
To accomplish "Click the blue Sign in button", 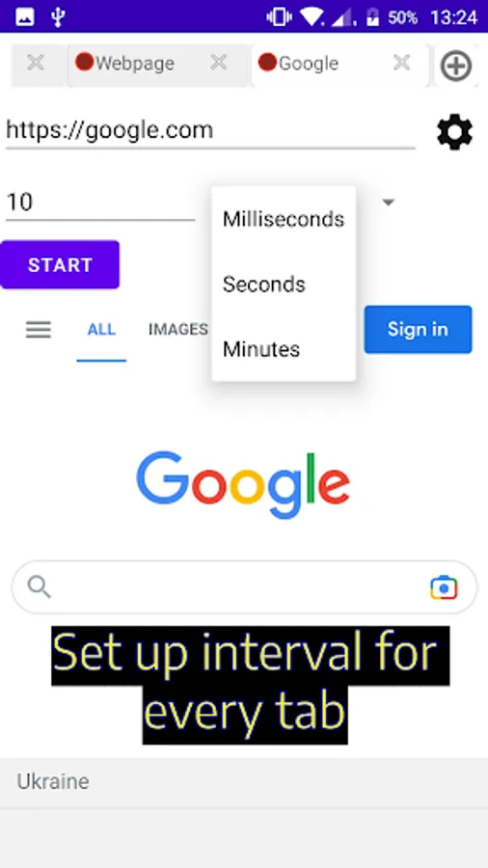I will point(418,330).
